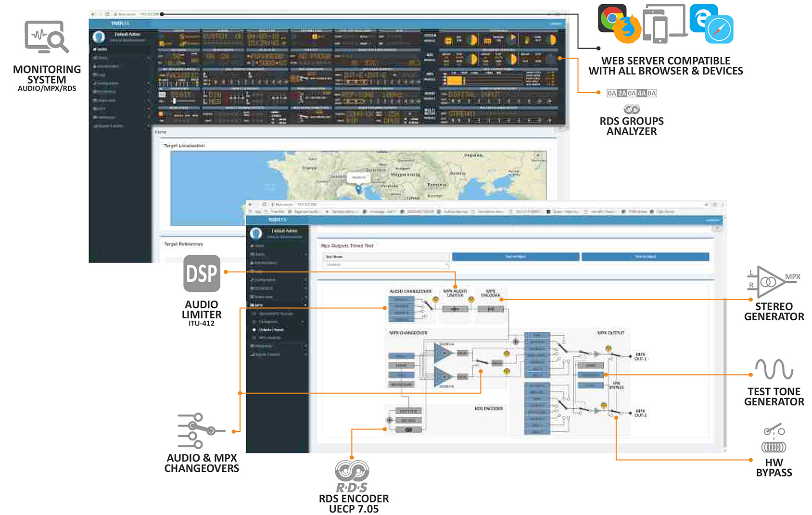Click second blue test button at far right
The image size is (812, 515).
(x=645, y=257)
